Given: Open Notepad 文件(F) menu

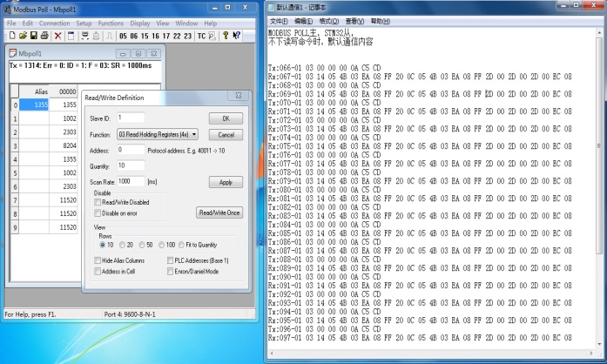Looking at the screenshot, I should 279,21.
